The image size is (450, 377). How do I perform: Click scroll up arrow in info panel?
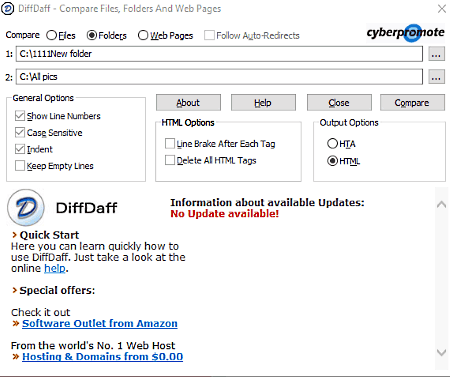(441, 204)
